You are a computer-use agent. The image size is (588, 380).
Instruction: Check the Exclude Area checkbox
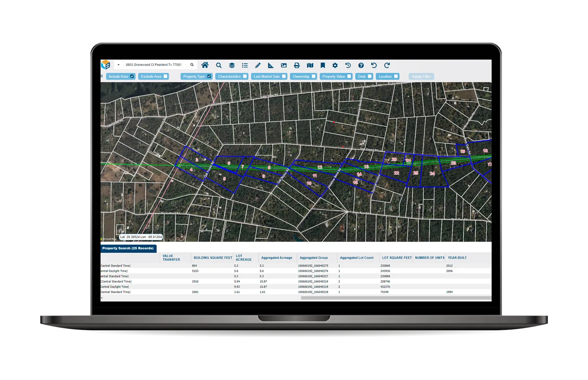[165, 76]
